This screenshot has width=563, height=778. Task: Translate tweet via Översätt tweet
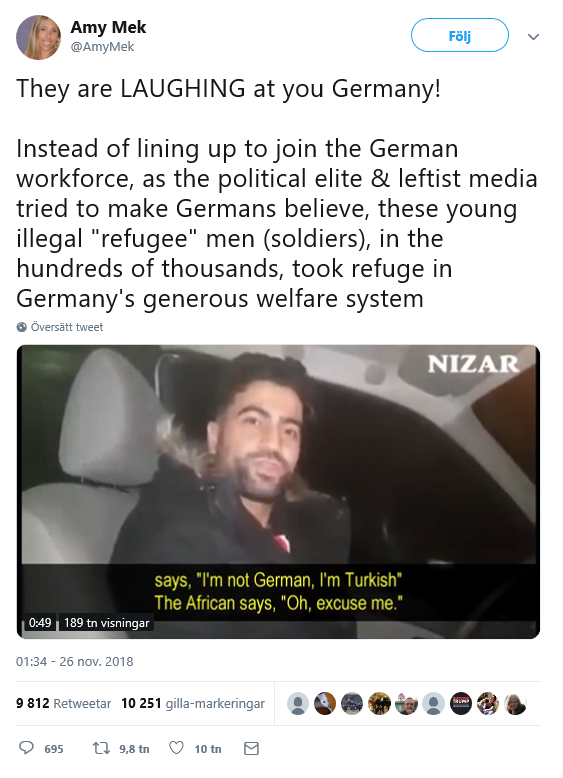click(67, 327)
